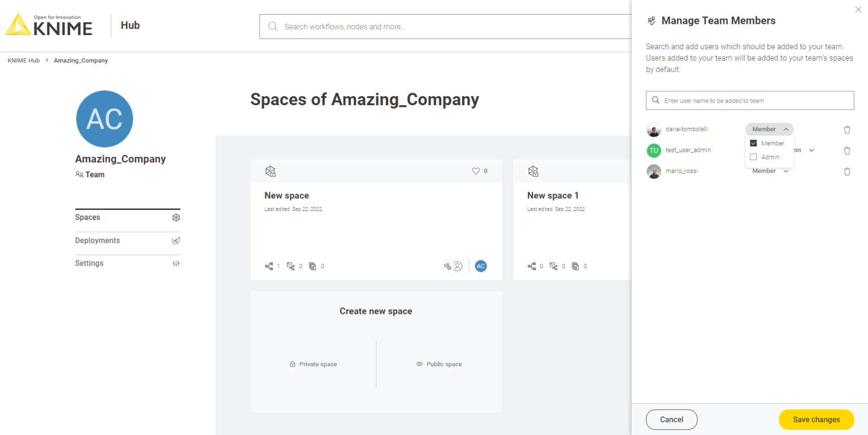Click the large AC team avatar
The width and height of the screenshot is (868, 435).
point(105,119)
